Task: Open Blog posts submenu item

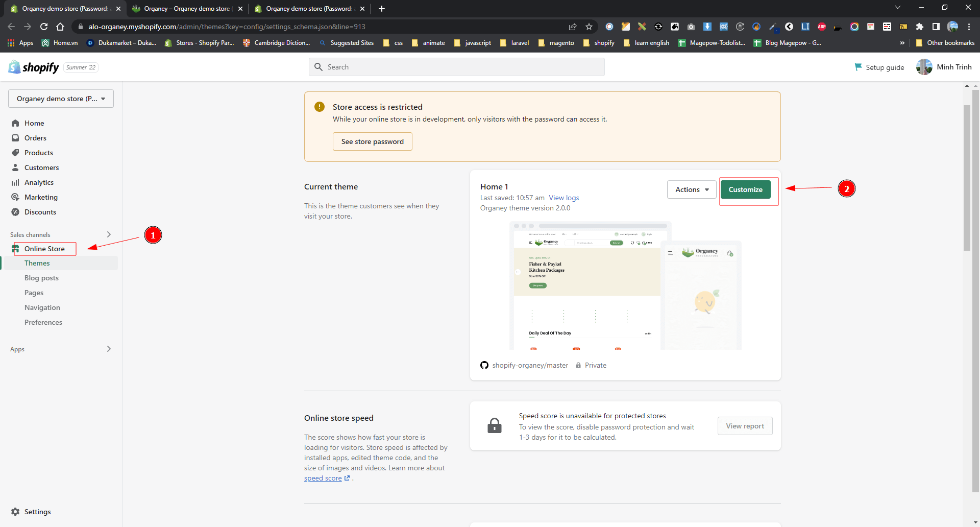Action: coord(41,278)
